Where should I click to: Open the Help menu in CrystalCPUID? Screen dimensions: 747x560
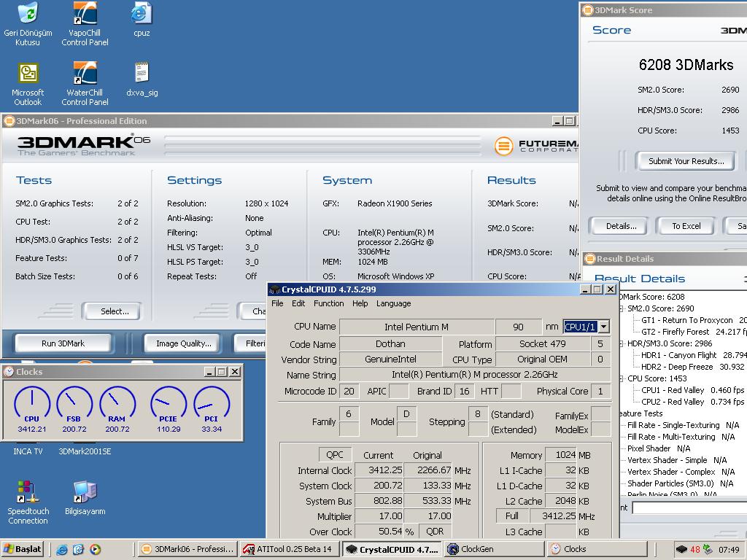360,303
